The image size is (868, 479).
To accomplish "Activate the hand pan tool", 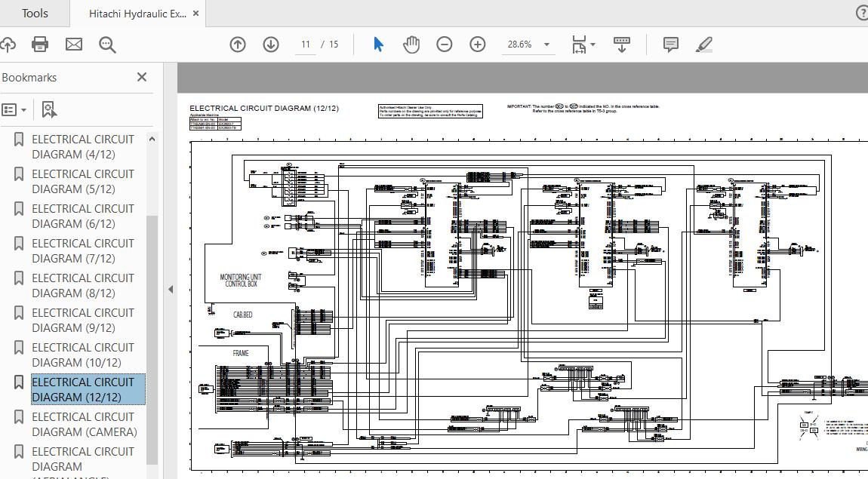I will (x=411, y=45).
